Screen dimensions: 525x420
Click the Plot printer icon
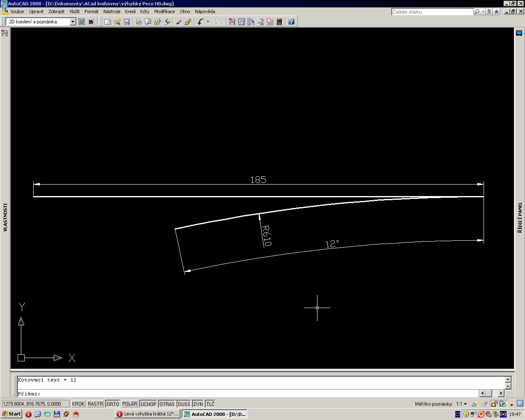pos(139,22)
